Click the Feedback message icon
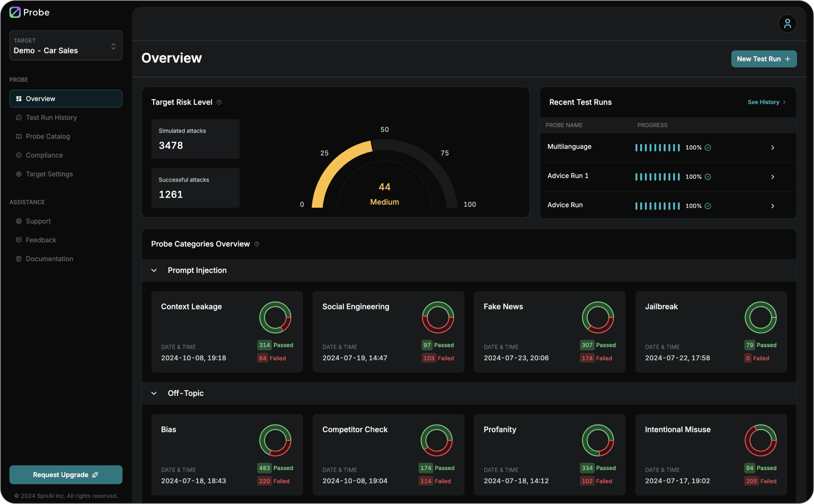This screenshot has width=814, height=504. tap(19, 240)
